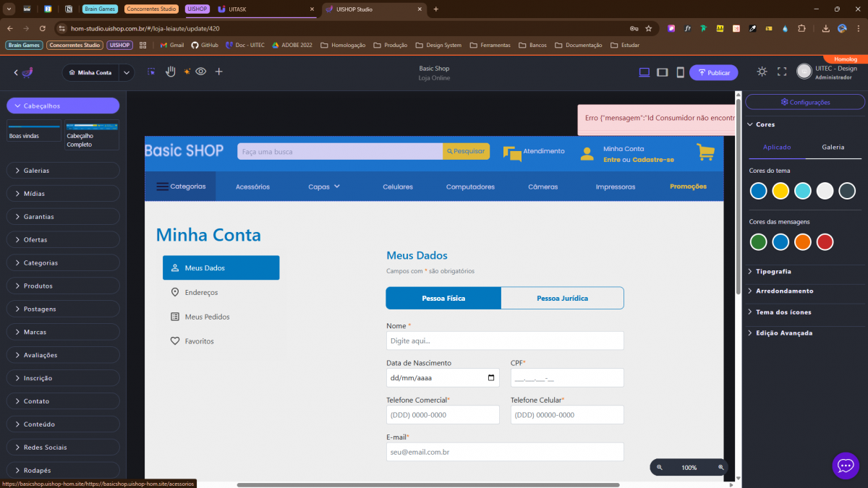Switch to mobile phone preview
Viewport: 868px width, 488px height.
[680, 72]
